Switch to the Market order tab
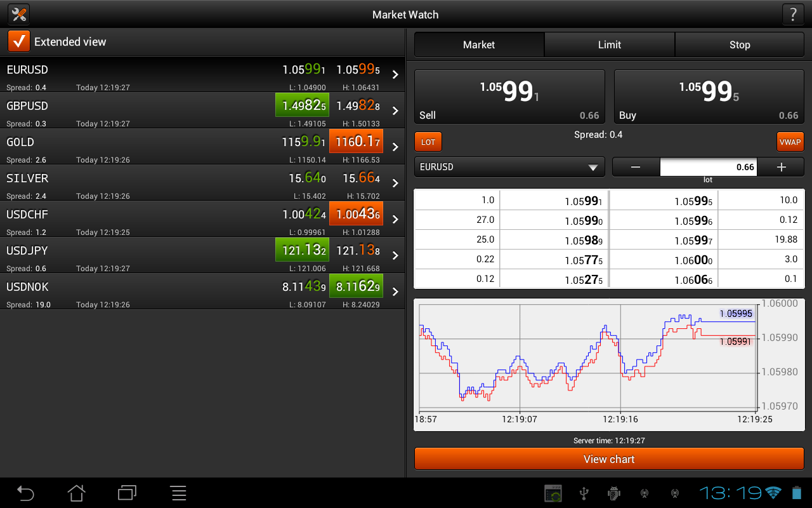The width and height of the screenshot is (812, 508). click(x=479, y=45)
